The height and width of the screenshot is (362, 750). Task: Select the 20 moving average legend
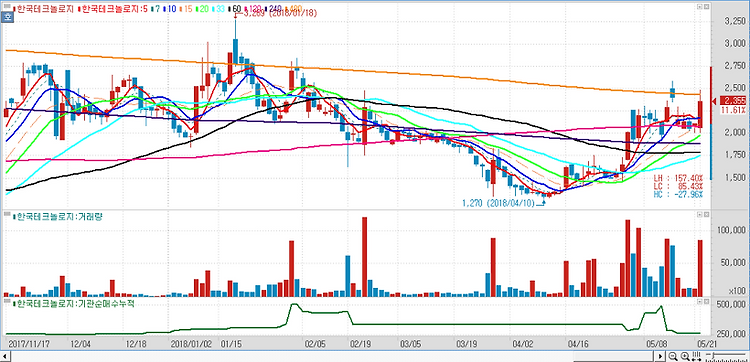coord(203,9)
